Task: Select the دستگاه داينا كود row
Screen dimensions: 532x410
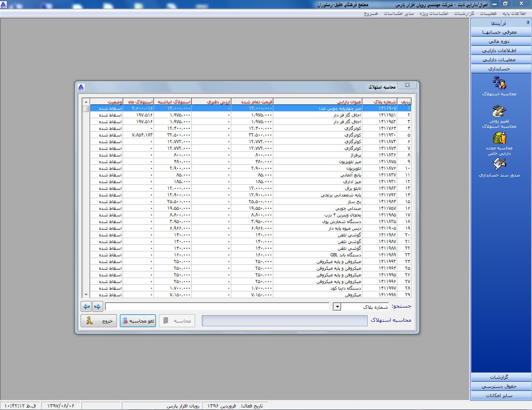Action: pyautogui.click(x=250, y=288)
